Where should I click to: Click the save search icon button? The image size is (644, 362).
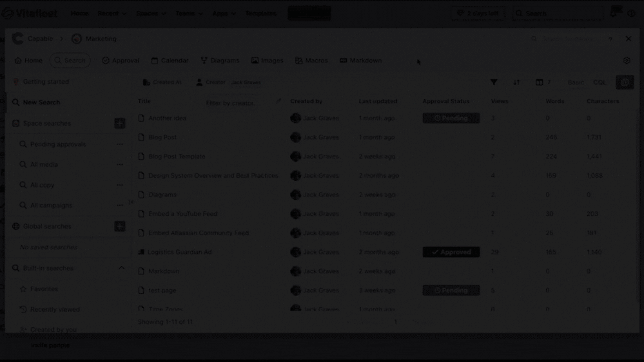625,82
